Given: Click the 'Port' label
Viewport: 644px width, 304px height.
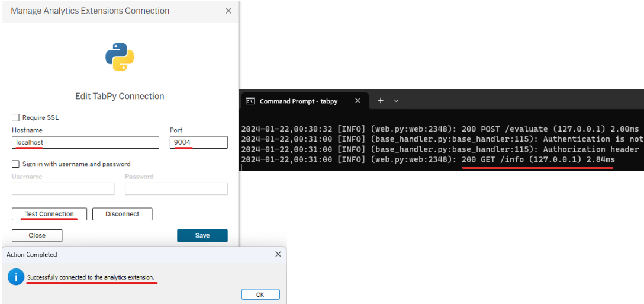Looking at the screenshot, I should [x=176, y=130].
